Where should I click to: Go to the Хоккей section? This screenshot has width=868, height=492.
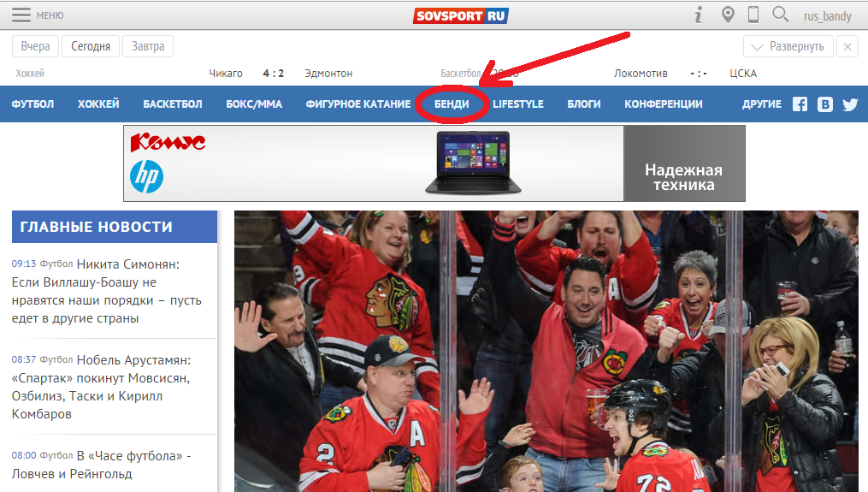point(98,104)
